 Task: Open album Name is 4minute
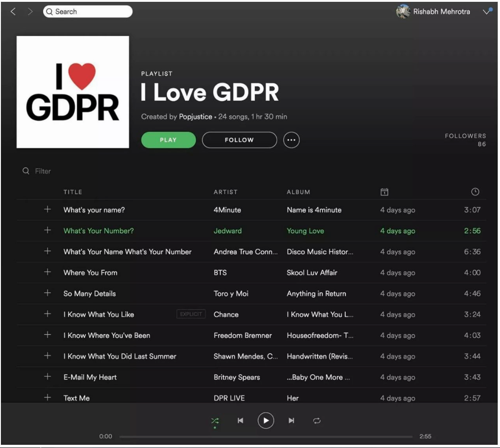(314, 210)
